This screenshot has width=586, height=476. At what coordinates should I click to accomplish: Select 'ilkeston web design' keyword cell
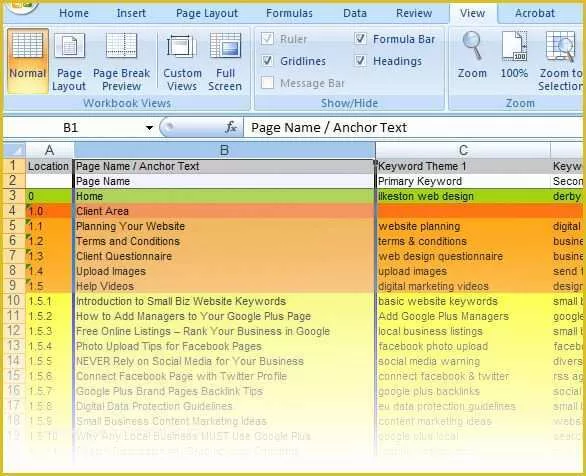(463, 196)
